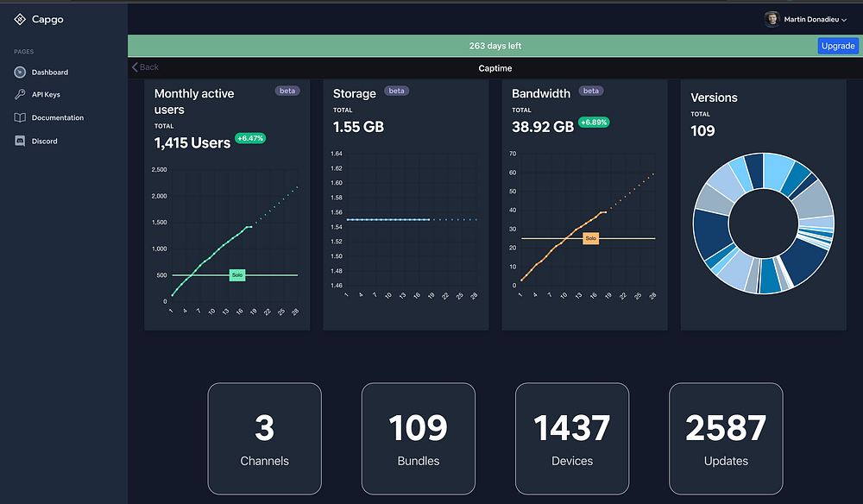Screen dimensions: 863x504
Task: Open the Documentation menu item
Action: (58, 117)
